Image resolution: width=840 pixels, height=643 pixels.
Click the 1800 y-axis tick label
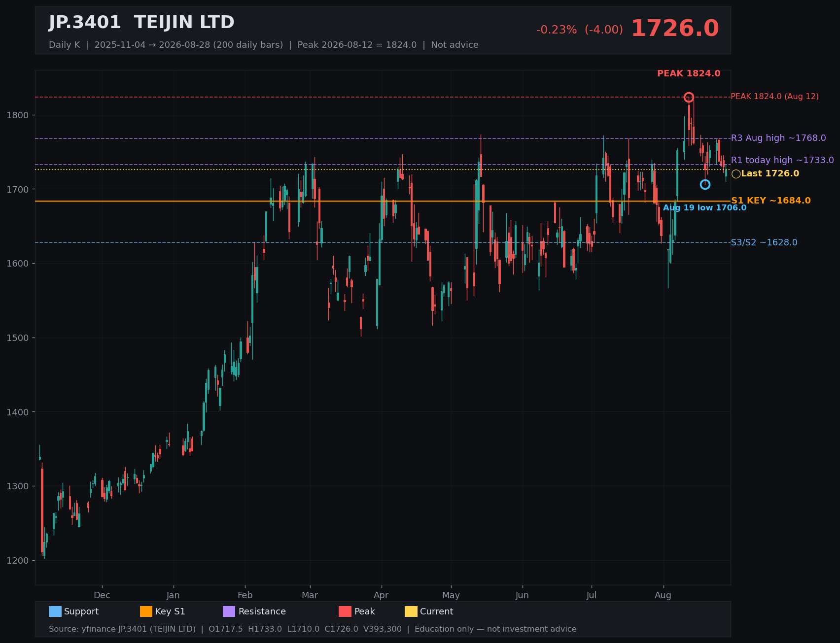(18, 115)
